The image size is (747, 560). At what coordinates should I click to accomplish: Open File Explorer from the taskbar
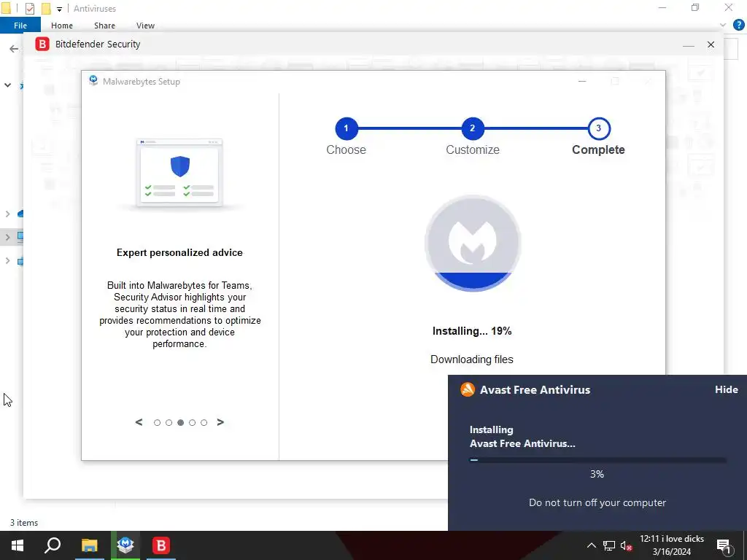pos(89,545)
